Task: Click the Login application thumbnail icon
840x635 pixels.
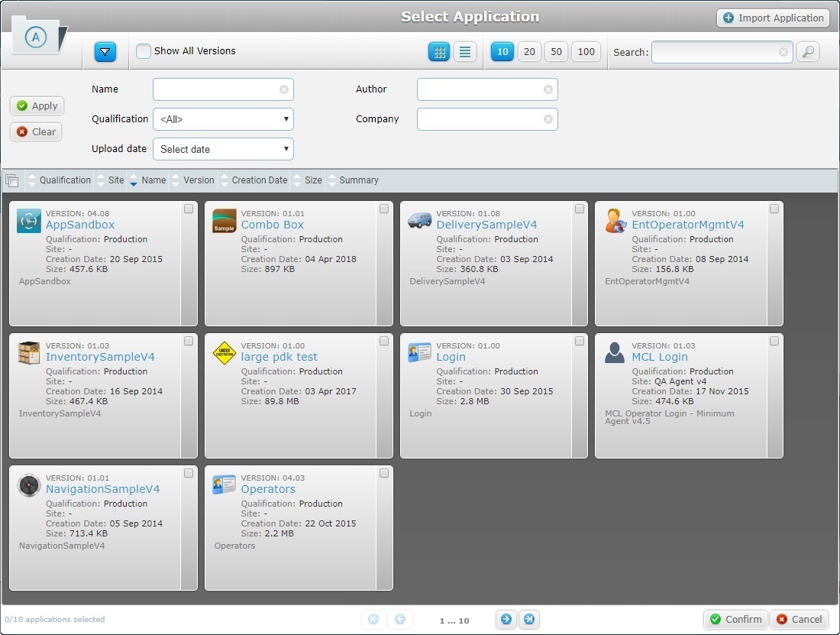Action: [x=420, y=352]
